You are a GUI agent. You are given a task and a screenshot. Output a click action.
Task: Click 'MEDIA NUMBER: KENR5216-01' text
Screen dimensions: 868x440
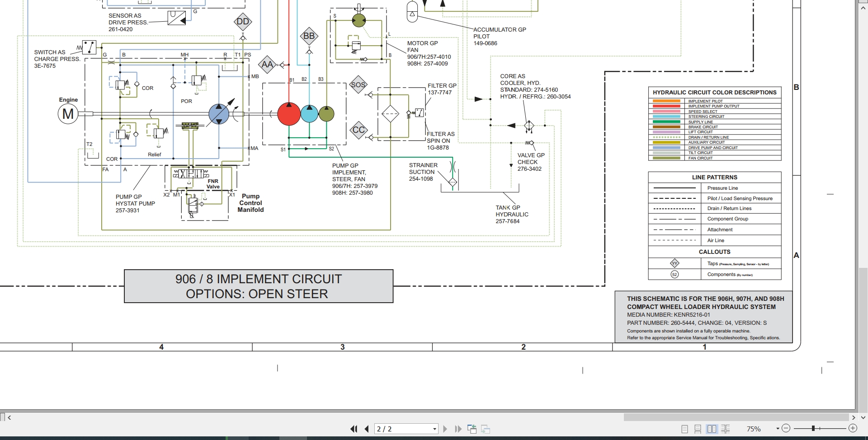(x=668, y=315)
